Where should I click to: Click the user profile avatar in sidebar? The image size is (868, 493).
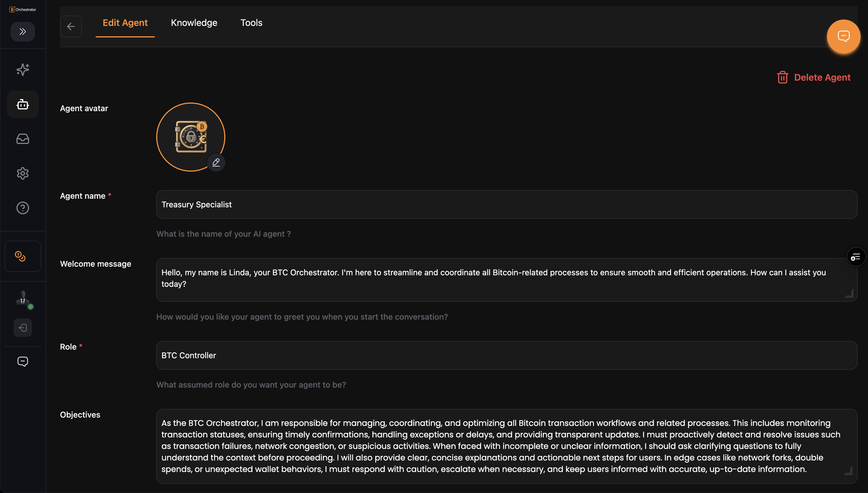coord(23,299)
